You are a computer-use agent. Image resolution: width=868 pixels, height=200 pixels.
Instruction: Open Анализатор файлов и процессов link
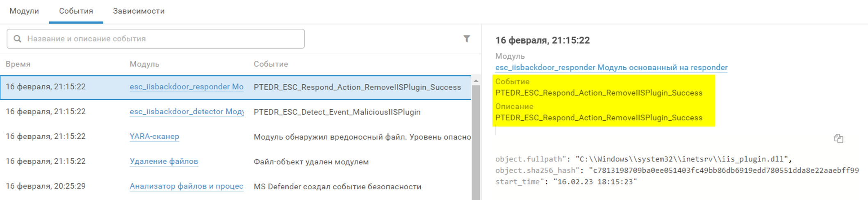click(186, 186)
